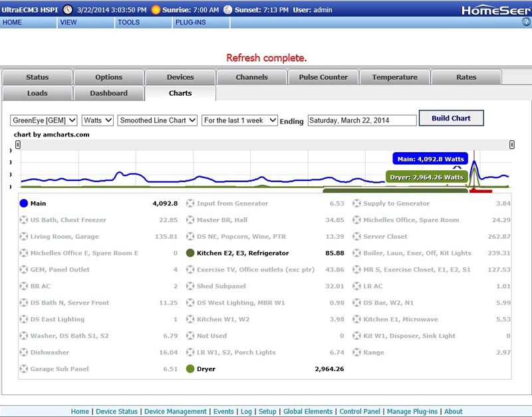Click the sunrise sun icon

(x=156, y=10)
